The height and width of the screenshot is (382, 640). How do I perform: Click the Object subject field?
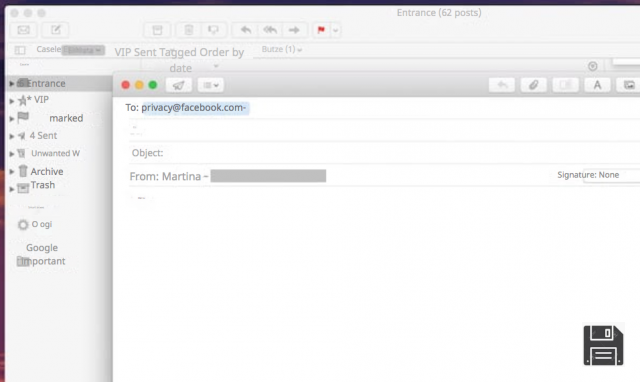click(x=384, y=153)
